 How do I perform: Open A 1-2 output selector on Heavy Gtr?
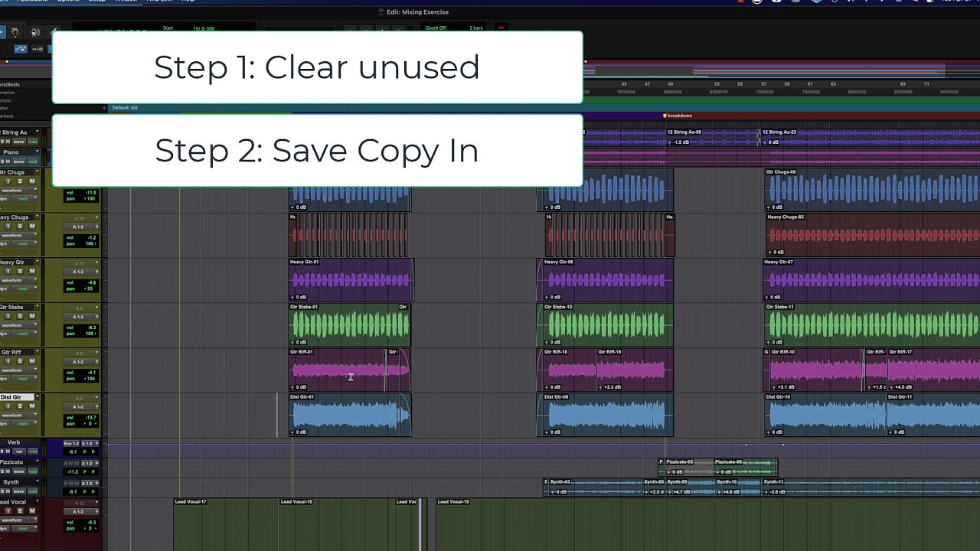(78, 272)
